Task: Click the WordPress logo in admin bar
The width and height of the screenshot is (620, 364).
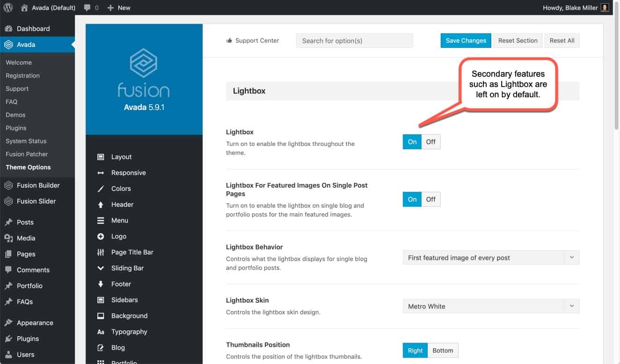Action: [x=8, y=7]
